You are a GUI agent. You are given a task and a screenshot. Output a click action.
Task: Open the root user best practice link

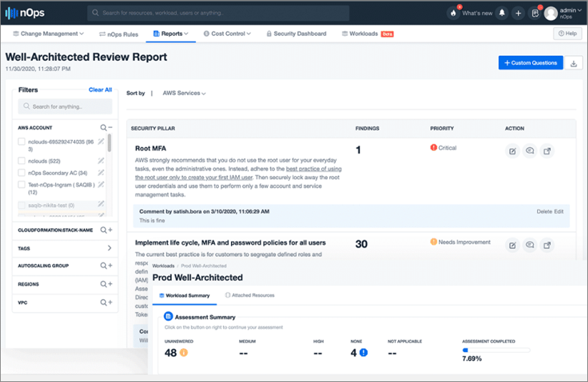(238, 173)
